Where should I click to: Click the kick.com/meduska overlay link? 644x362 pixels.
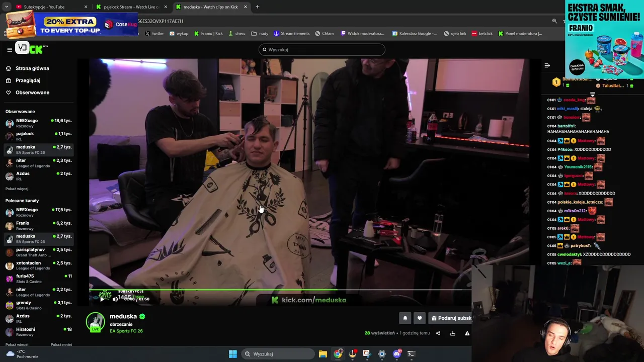(309, 300)
